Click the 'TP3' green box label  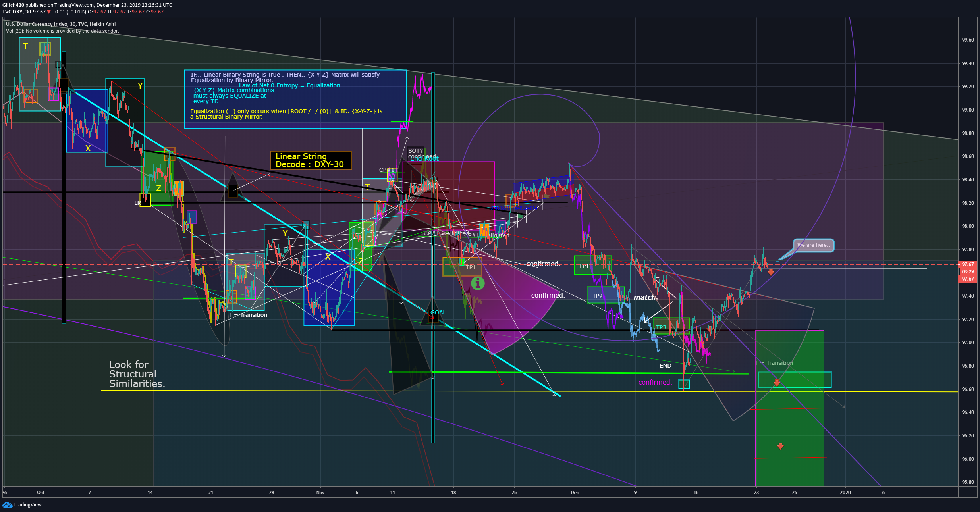(x=661, y=327)
